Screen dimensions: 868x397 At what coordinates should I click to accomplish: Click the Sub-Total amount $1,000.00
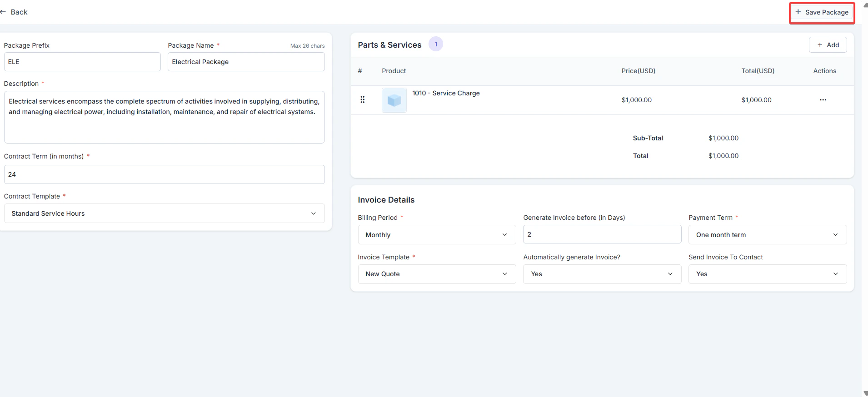click(x=723, y=138)
